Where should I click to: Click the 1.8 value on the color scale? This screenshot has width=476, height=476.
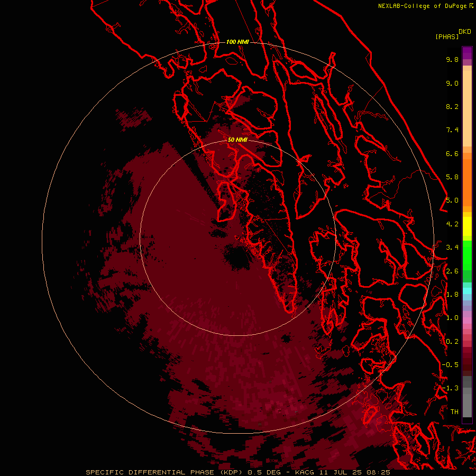[x=452, y=295]
